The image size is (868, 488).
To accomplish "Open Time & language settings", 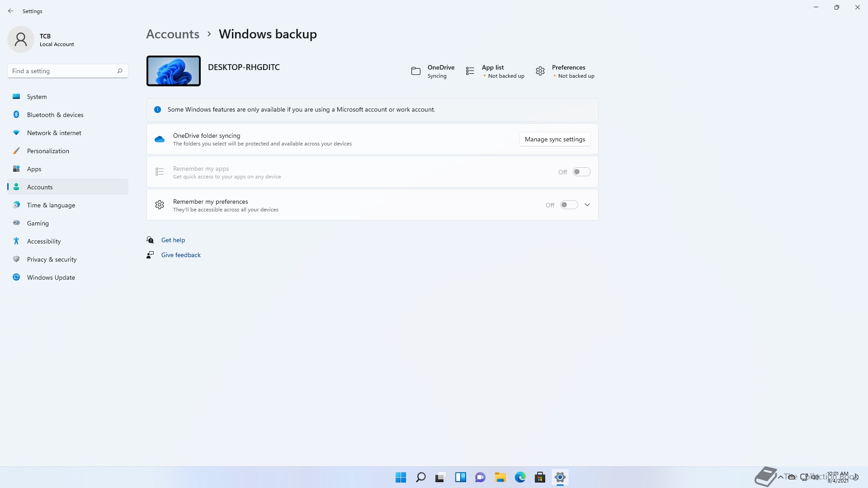I will (68, 205).
